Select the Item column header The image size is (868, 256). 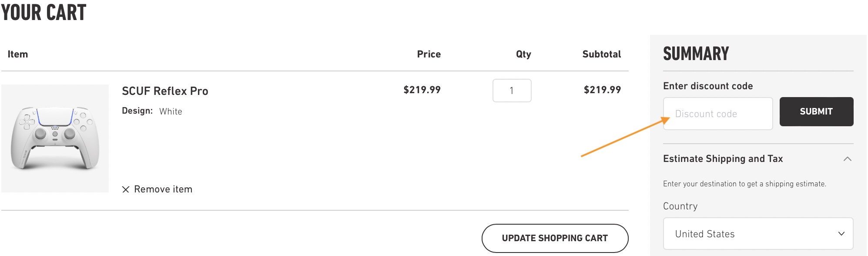[18, 54]
